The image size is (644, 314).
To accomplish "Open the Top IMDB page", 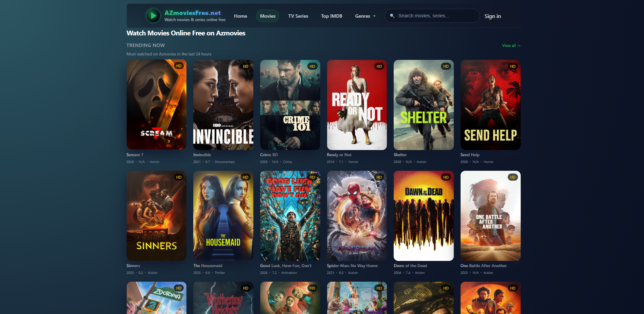I will pos(332,16).
